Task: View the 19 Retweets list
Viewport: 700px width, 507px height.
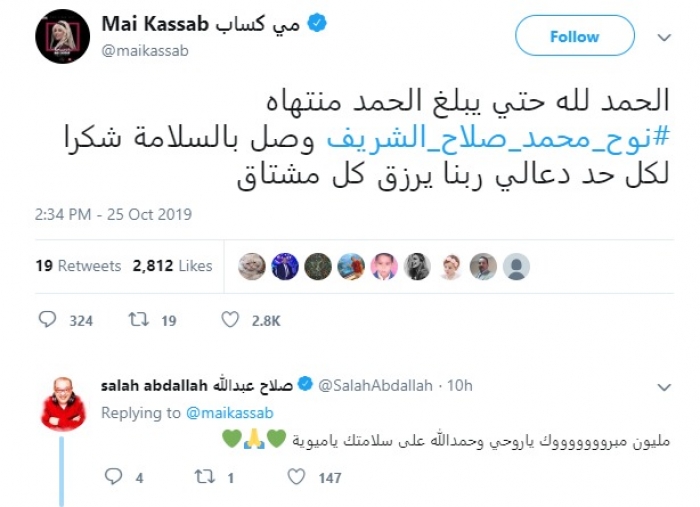Action: (78, 266)
